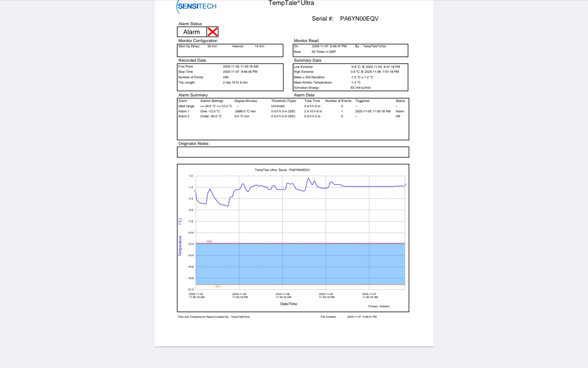
Task: Click the red X alarm icon
Action: [212, 32]
